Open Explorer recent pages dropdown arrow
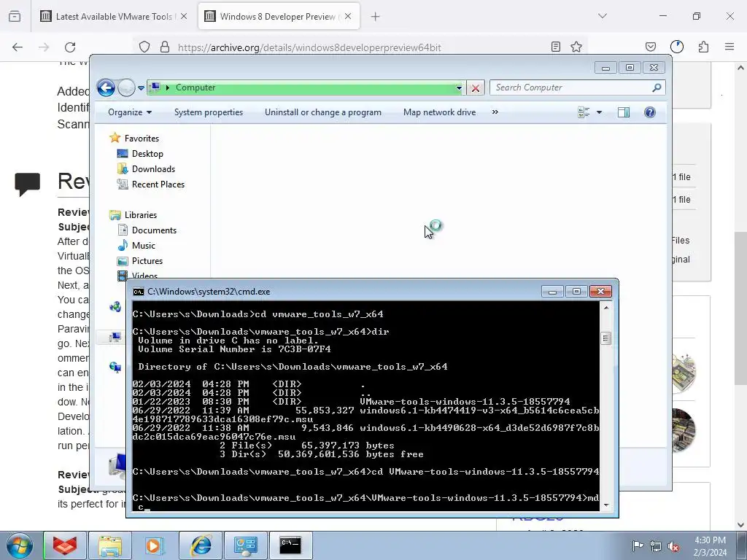Viewport: 747px width, 560px height. [x=141, y=88]
